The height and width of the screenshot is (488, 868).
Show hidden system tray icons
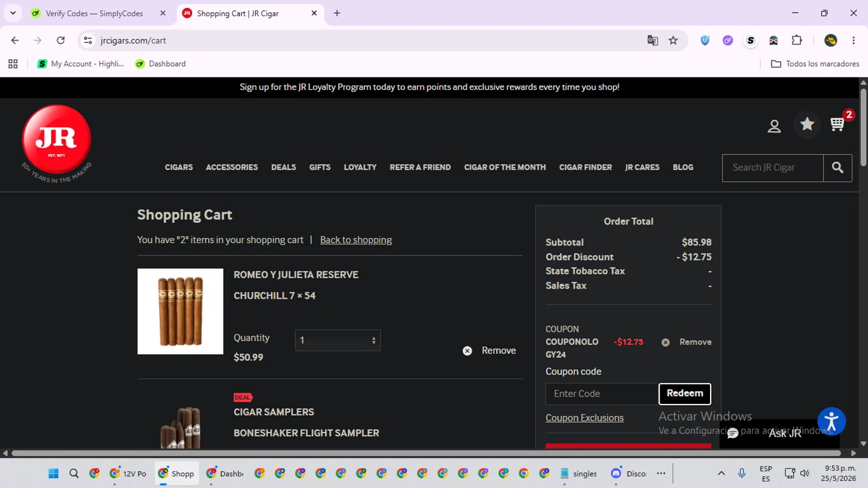pos(721,474)
